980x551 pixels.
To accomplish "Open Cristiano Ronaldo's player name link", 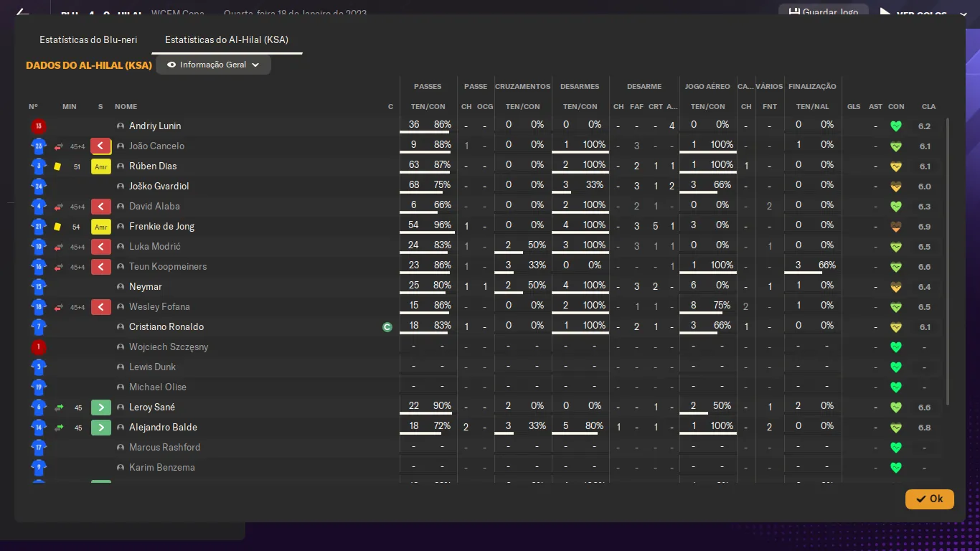I will [x=166, y=327].
